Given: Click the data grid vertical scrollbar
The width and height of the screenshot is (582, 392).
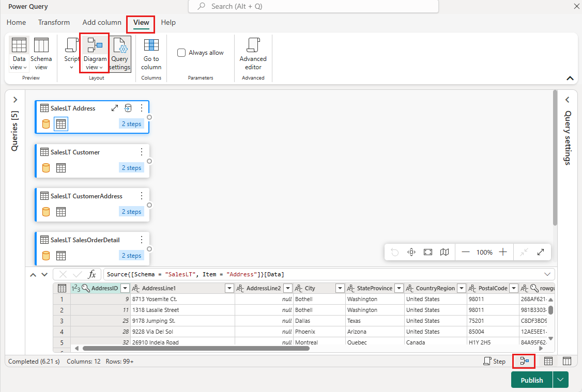Looking at the screenshot, I should (551, 310).
